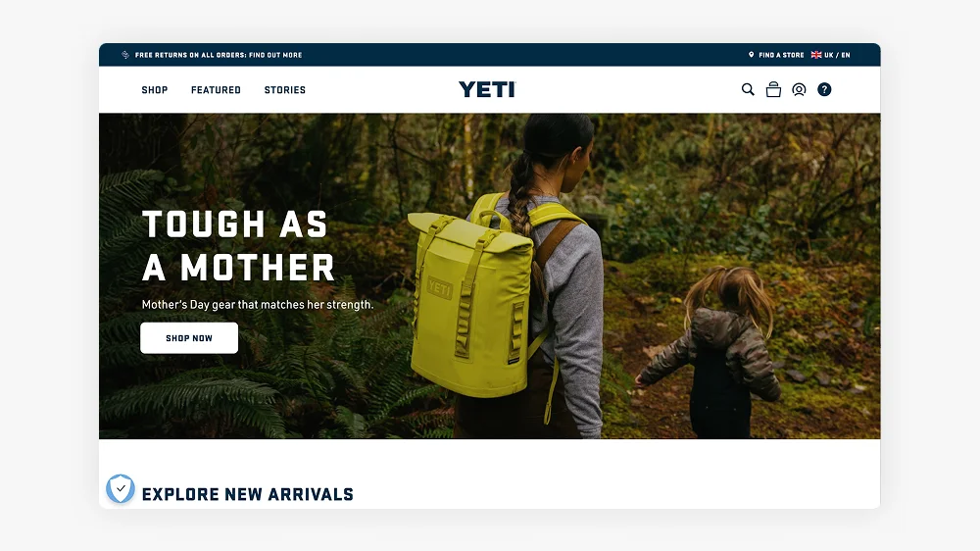This screenshot has width=980, height=551.
Task: Click the SHOP NOW button
Action: tap(189, 337)
